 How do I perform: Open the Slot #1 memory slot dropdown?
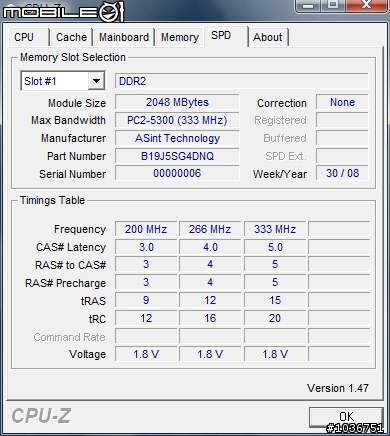pyautogui.click(x=96, y=81)
